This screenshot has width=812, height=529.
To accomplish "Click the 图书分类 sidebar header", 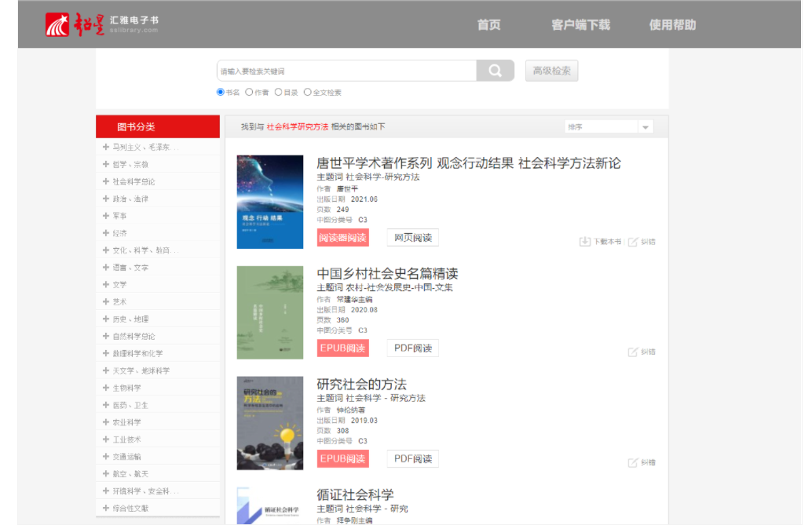I will coord(158,127).
